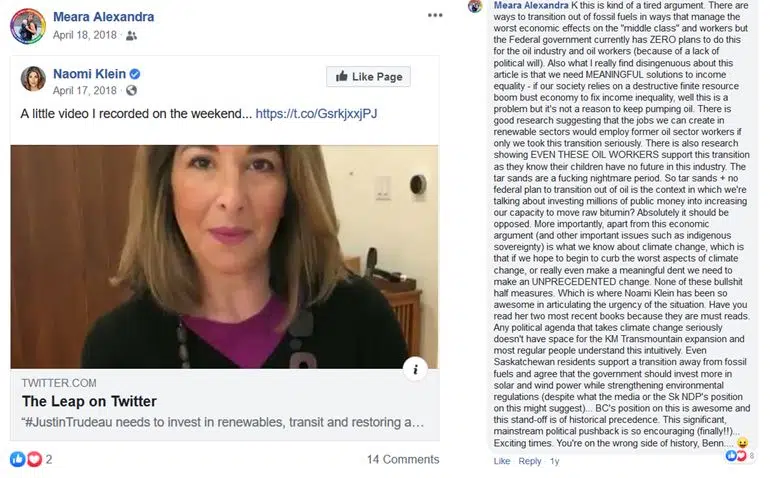Open The Leap on Twitter link title
This screenshot has height=478, width=770.
tap(89, 401)
